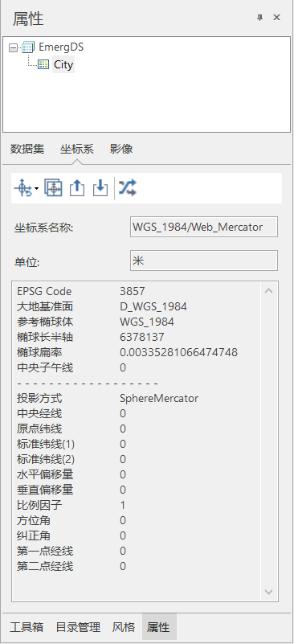Click the scrollbar down arrow in details list

(268, 592)
